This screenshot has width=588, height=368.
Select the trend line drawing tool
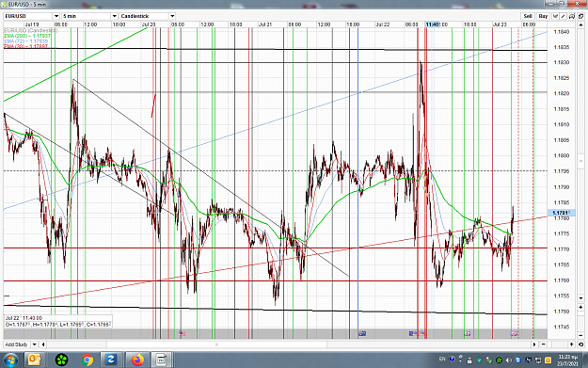[x=563, y=16]
